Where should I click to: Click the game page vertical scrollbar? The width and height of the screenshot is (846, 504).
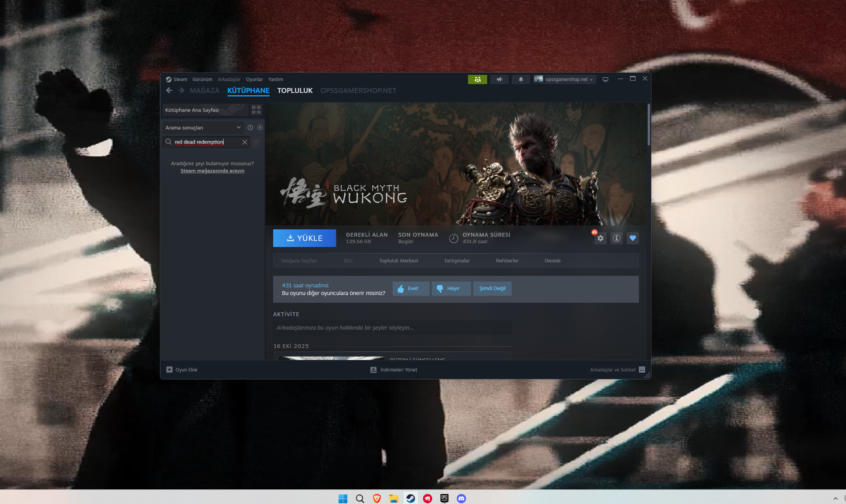(x=649, y=125)
